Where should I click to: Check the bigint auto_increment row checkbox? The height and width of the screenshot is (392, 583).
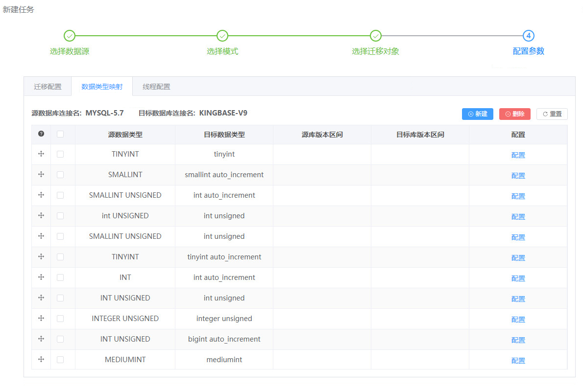point(60,339)
